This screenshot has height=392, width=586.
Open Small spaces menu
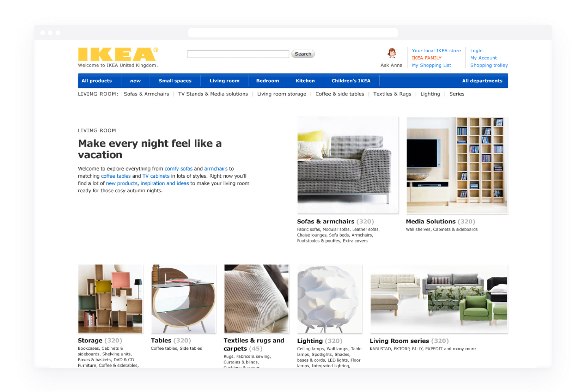point(175,81)
